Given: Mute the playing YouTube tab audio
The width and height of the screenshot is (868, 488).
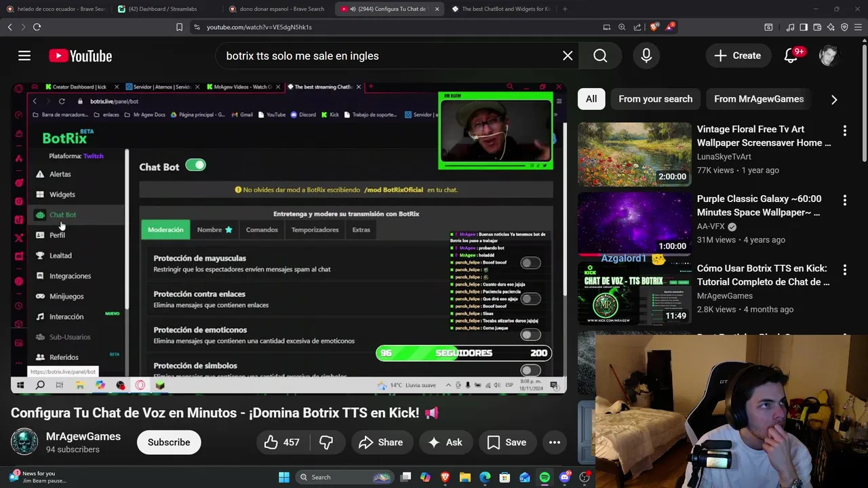Looking at the screenshot, I should [x=354, y=9].
